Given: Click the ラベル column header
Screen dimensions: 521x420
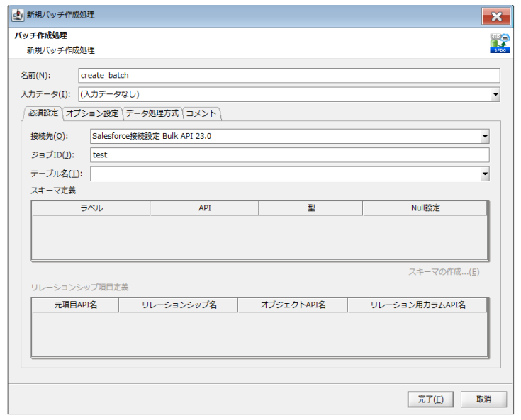Looking at the screenshot, I should click(91, 208).
